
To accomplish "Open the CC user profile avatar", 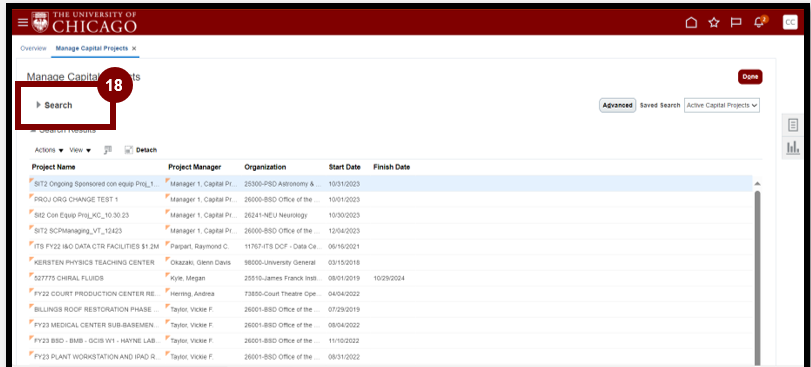I will click(x=790, y=22).
